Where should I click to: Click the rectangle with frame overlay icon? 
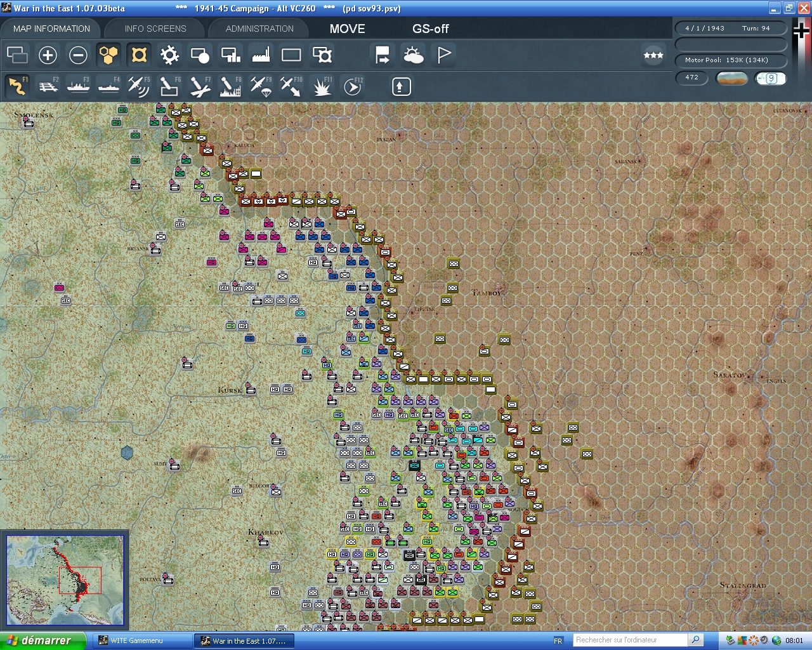(322, 55)
